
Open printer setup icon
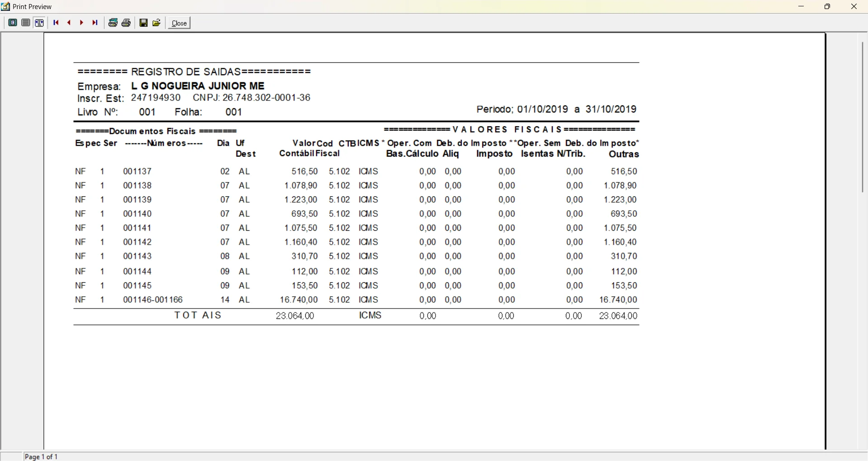pyautogui.click(x=113, y=23)
